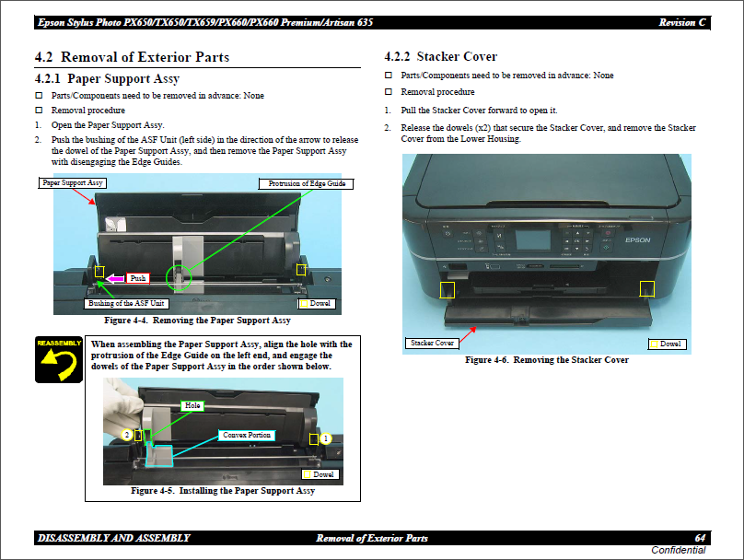Click the 'Protrusion of Edge Guide' callout label

(307, 183)
